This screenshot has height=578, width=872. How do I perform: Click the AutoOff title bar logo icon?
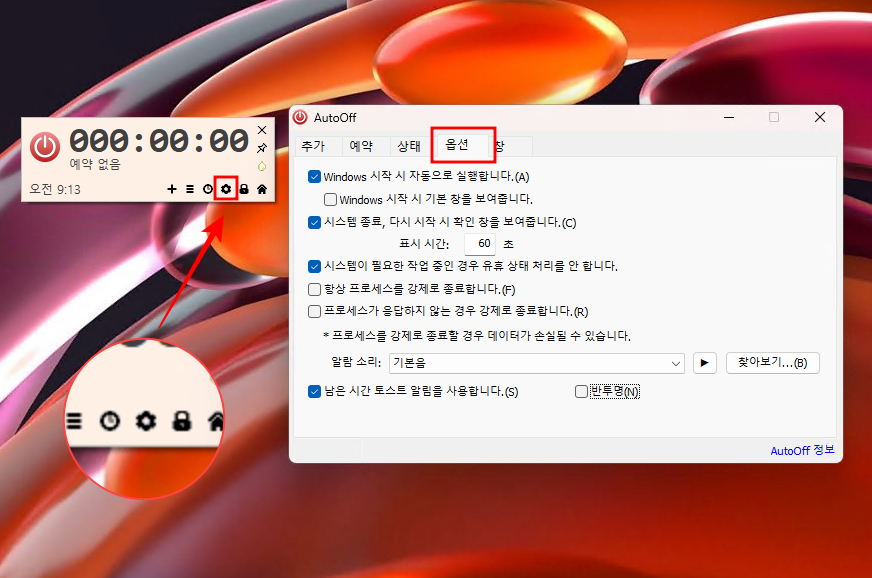click(x=300, y=117)
